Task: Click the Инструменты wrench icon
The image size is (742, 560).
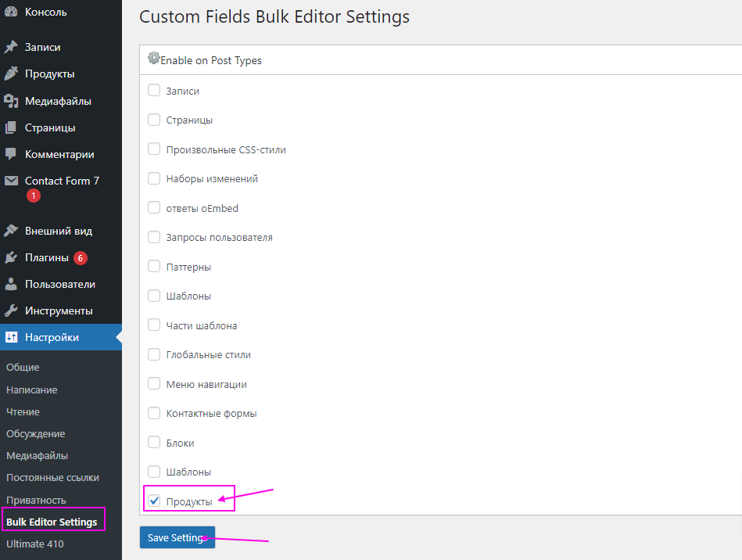Action: click(11, 311)
